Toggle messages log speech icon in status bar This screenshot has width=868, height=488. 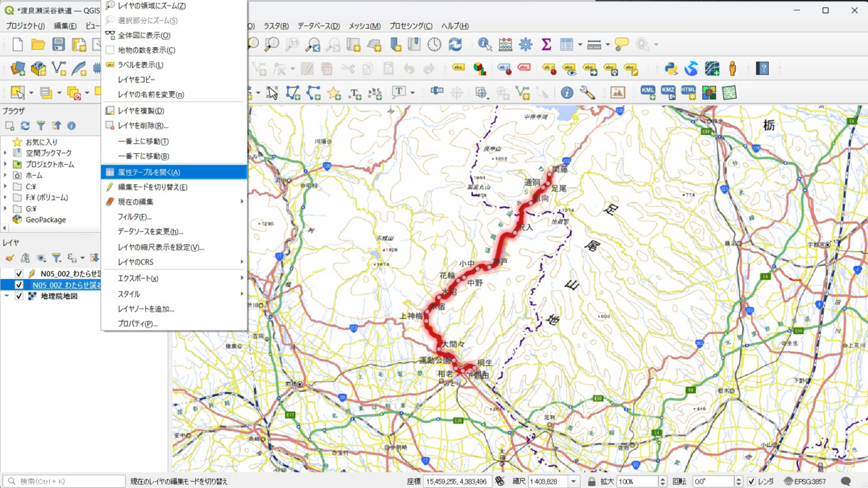click(846, 481)
